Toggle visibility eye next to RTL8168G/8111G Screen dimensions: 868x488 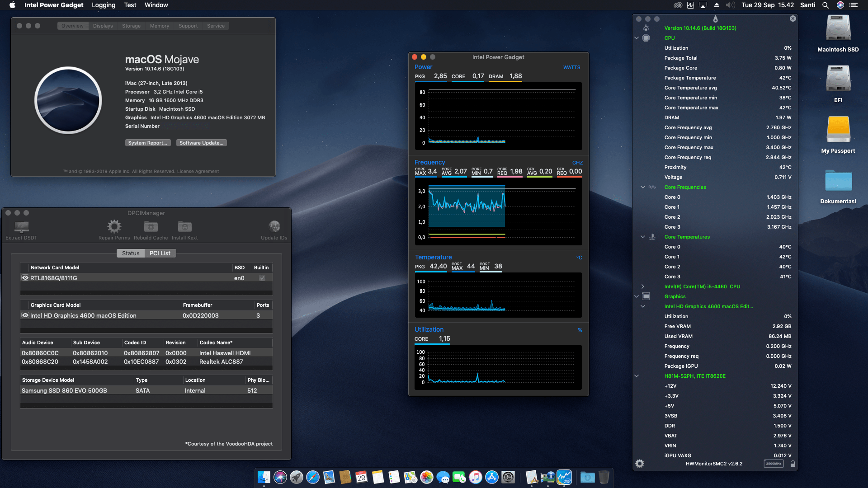25,277
